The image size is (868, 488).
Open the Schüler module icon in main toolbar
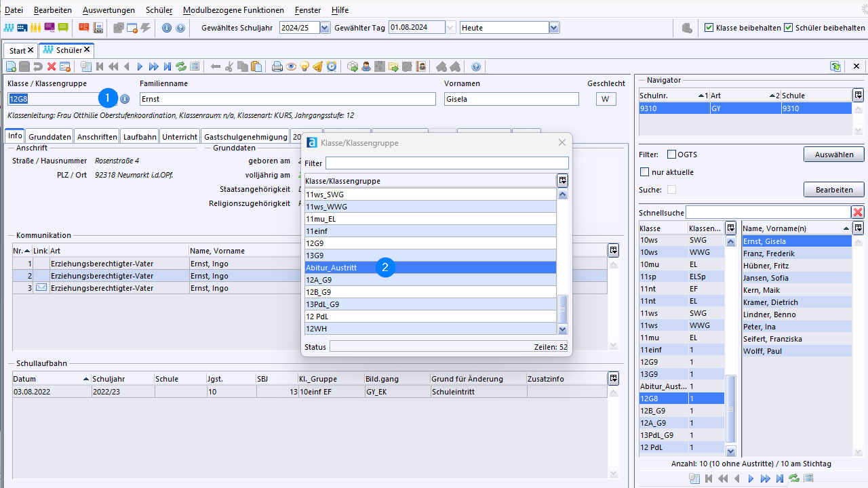click(x=9, y=28)
